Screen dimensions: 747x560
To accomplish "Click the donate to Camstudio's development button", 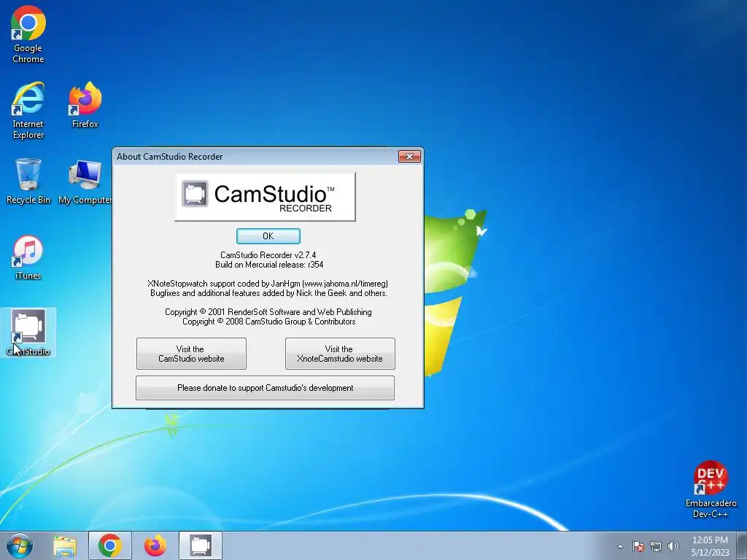I will click(265, 388).
